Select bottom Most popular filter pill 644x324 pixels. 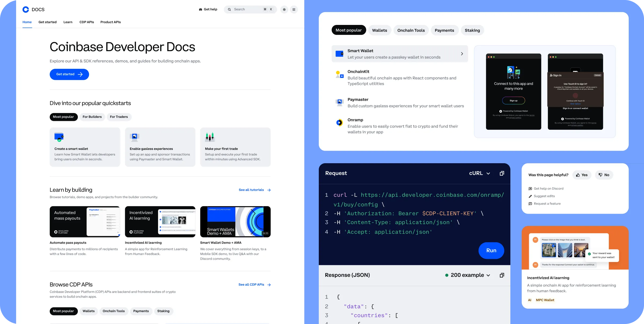pos(64,311)
